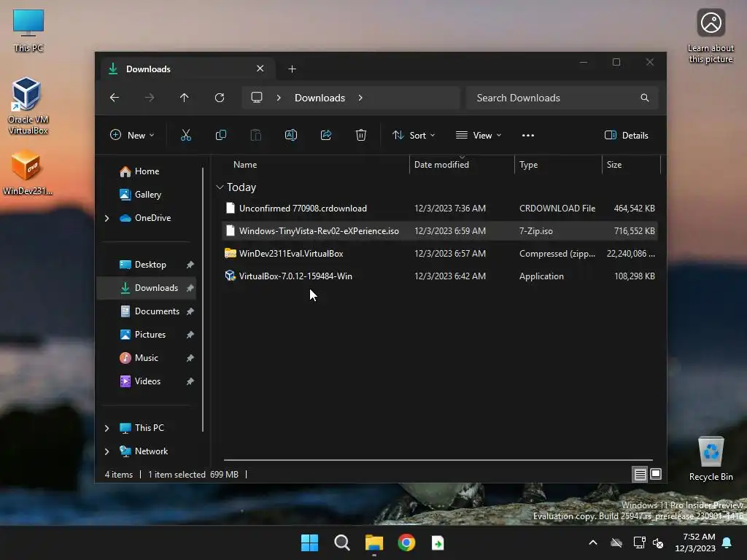Go back with the left arrow
This screenshot has width=747, height=560.
[x=115, y=98]
